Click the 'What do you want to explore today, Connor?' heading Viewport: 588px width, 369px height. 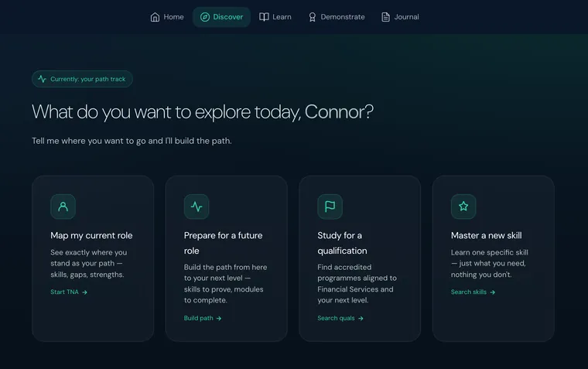(x=203, y=111)
